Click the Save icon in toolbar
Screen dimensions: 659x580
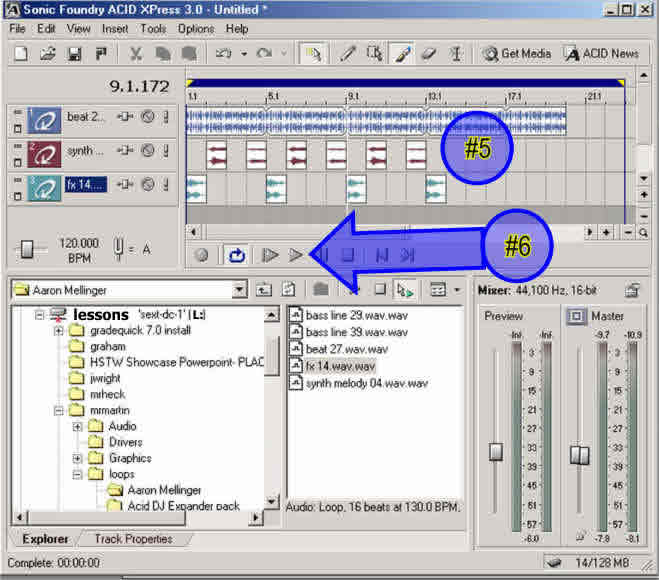(x=74, y=53)
